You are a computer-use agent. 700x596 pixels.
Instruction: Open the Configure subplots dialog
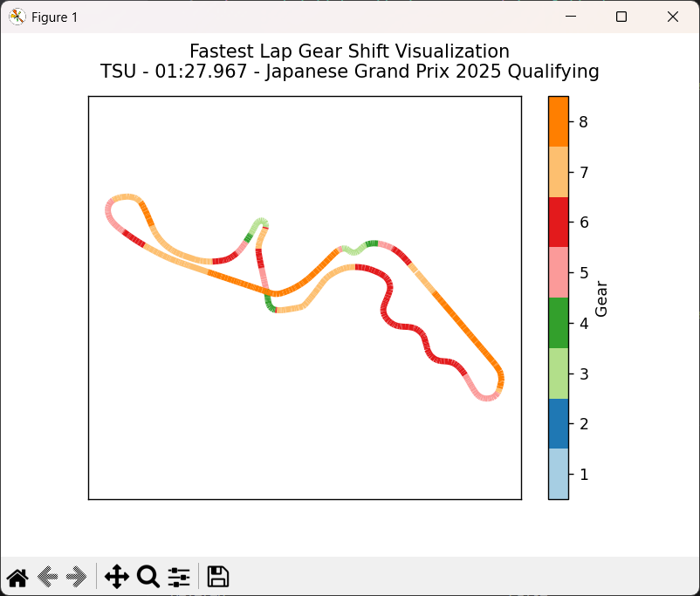[179, 577]
